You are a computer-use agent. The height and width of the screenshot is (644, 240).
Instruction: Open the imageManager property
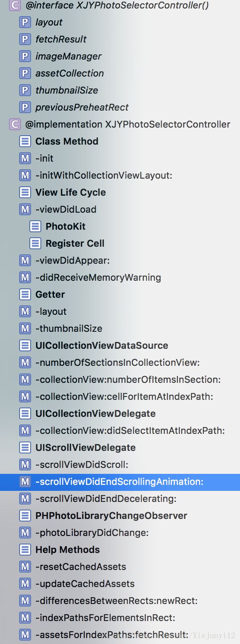[69, 56]
